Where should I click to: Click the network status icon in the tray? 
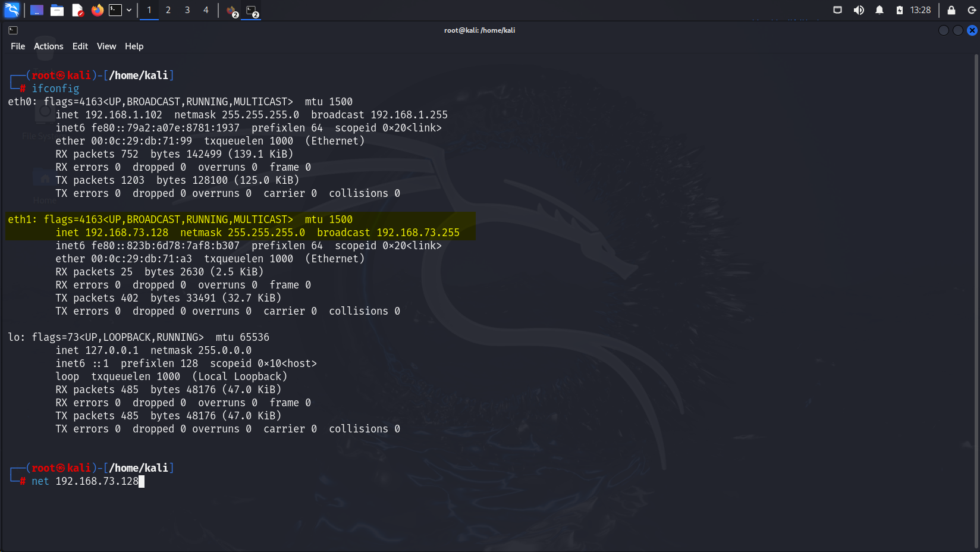pos(838,10)
